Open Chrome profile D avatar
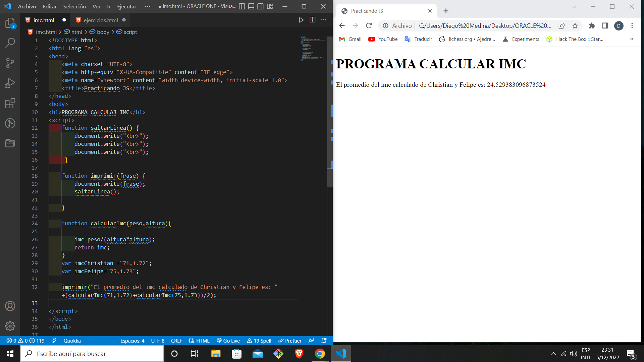The height and width of the screenshot is (362, 644). pyautogui.click(x=619, y=26)
